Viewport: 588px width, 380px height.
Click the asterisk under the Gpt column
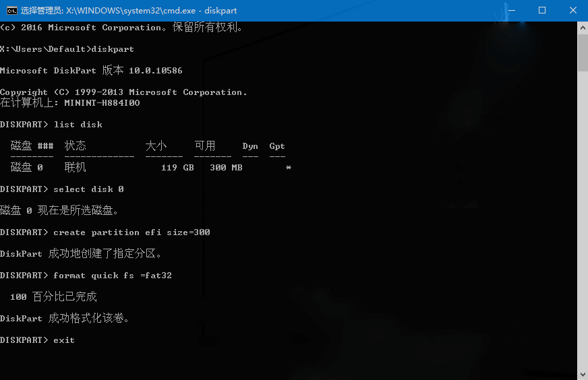click(289, 168)
